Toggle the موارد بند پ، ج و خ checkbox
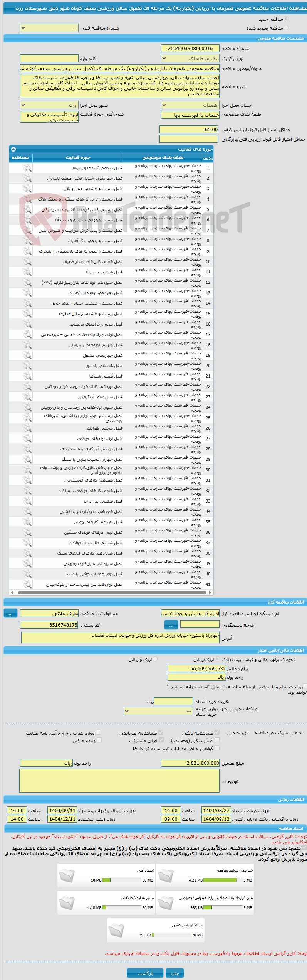The height and width of the screenshot is (980, 307). (99, 732)
